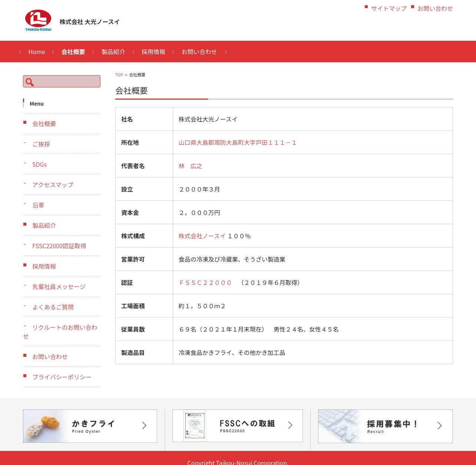Image resolution: width=476 pixels, height=465 pixels.
Task: Open 採用情報 in the sidebar menu
Action: click(44, 266)
